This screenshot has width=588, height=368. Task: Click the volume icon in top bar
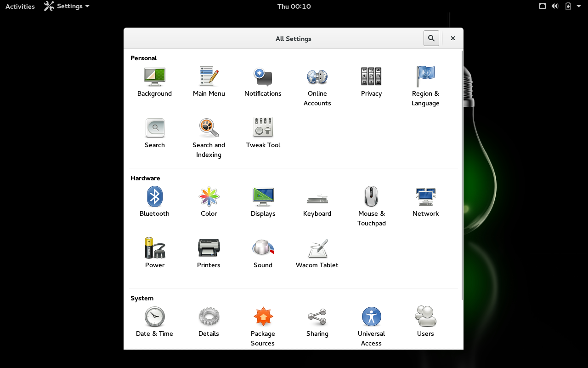click(x=555, y=6)
